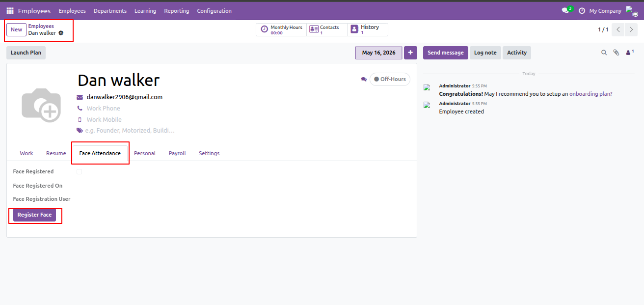Click the Off-Hours status badge

pos(390,79)
